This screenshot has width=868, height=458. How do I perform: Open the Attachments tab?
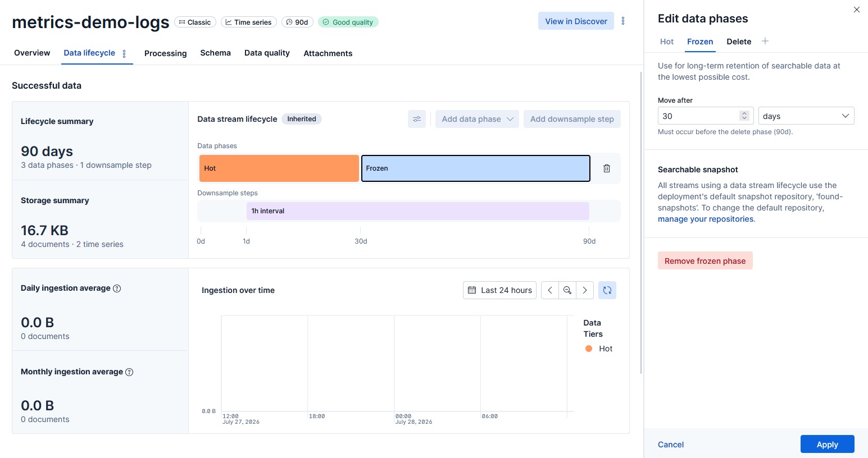[x=328, y=53]
